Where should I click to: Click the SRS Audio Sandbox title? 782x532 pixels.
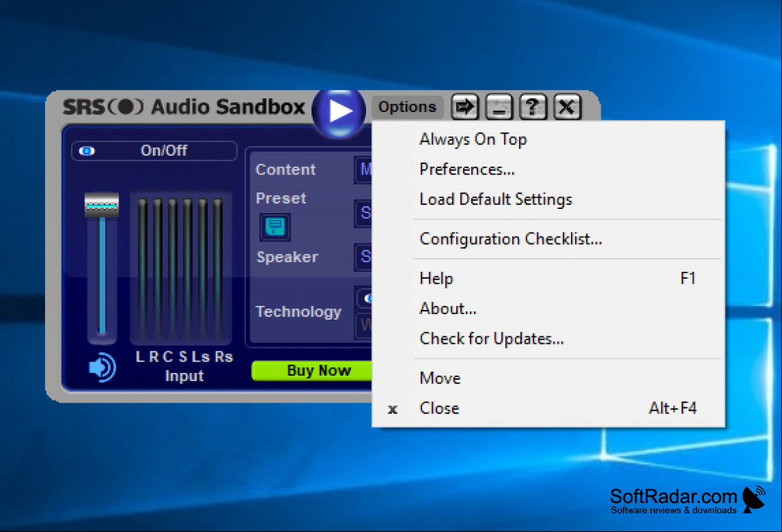[183, 107]
